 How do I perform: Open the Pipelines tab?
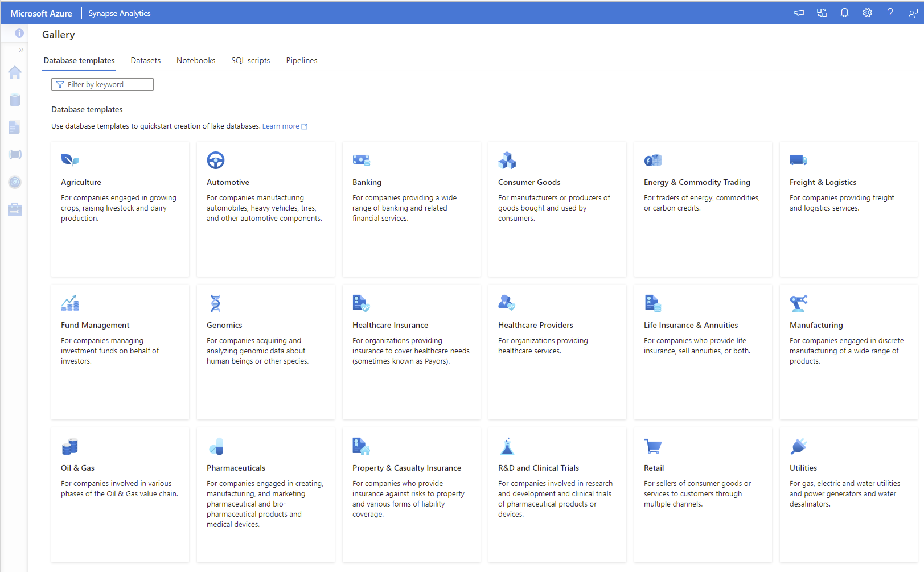click(x=302, y=60)
